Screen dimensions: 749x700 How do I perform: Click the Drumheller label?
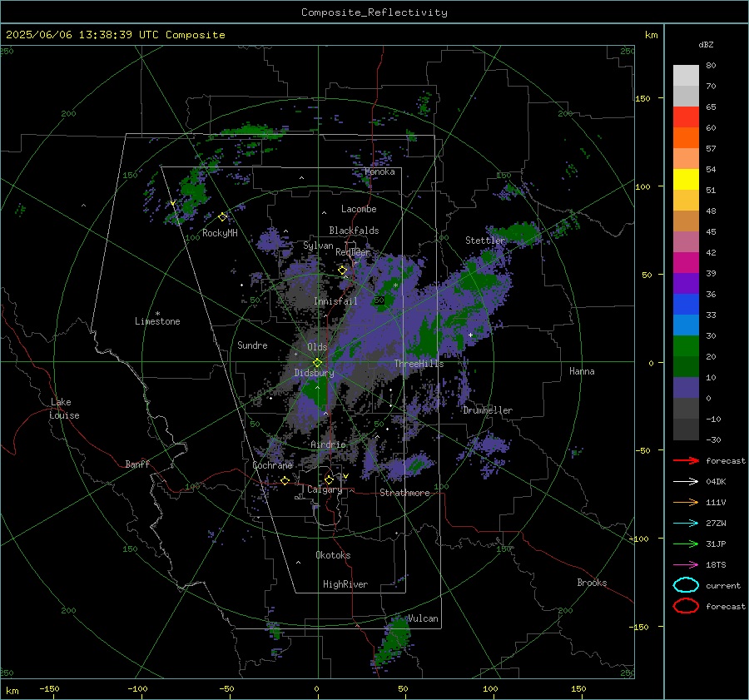coord(488,410)
